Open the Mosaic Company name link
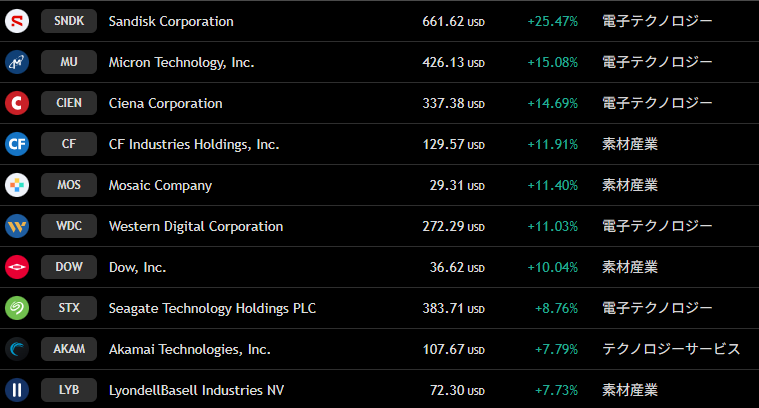 [x=160, y=185]
